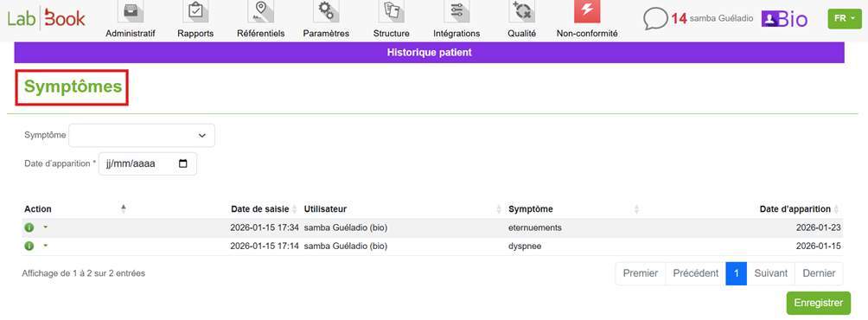The height and width of the screenshot is (320, 868).
Task: Sort table by Symptôme column header
Action: coord(574,208)
